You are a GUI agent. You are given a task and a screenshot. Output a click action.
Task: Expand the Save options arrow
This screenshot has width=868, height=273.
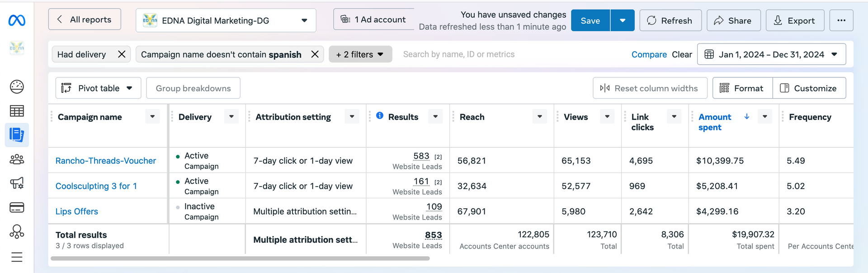pos(623,20)
